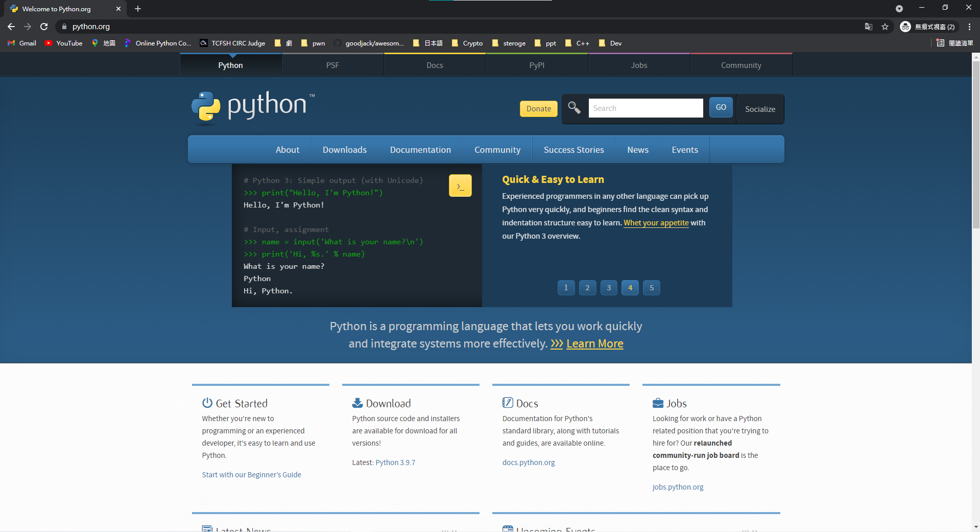Click the Jobs section briefcase icon
Image resolution: width=980 pixels, height=532 pixels.
658,403
